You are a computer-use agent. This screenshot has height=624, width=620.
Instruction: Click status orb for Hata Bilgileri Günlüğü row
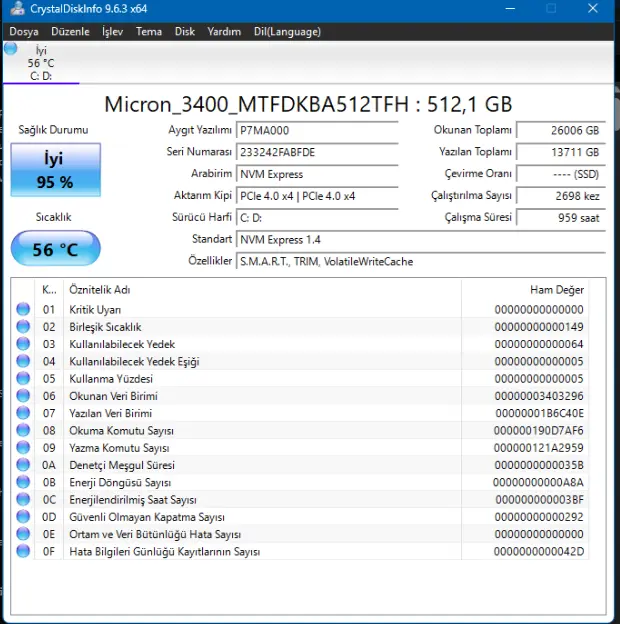click(x=23, y=551)
